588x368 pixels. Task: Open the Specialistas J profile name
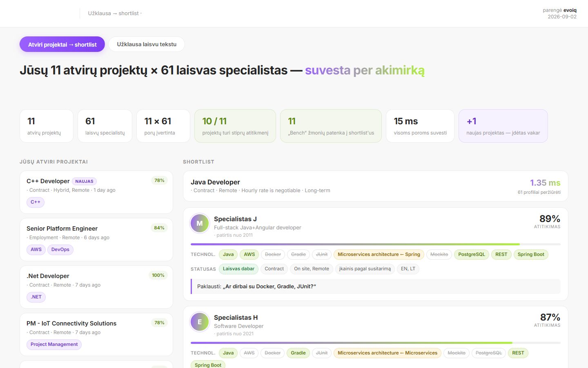(x=235, y=219)
